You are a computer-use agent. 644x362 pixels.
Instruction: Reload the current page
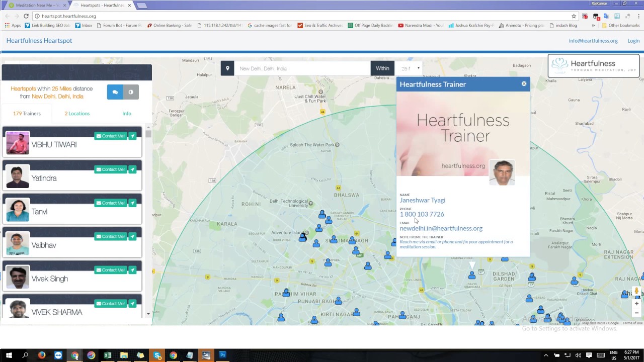tap(26, 16)
